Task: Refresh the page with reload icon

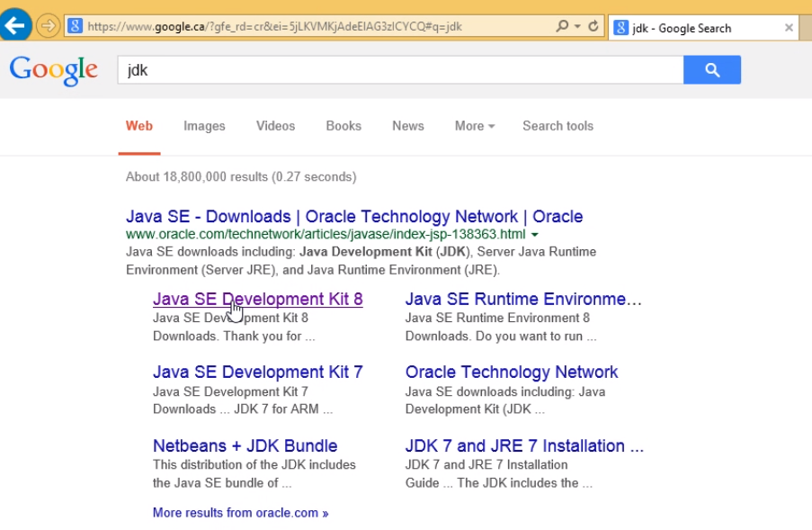Action: point(593,26)
